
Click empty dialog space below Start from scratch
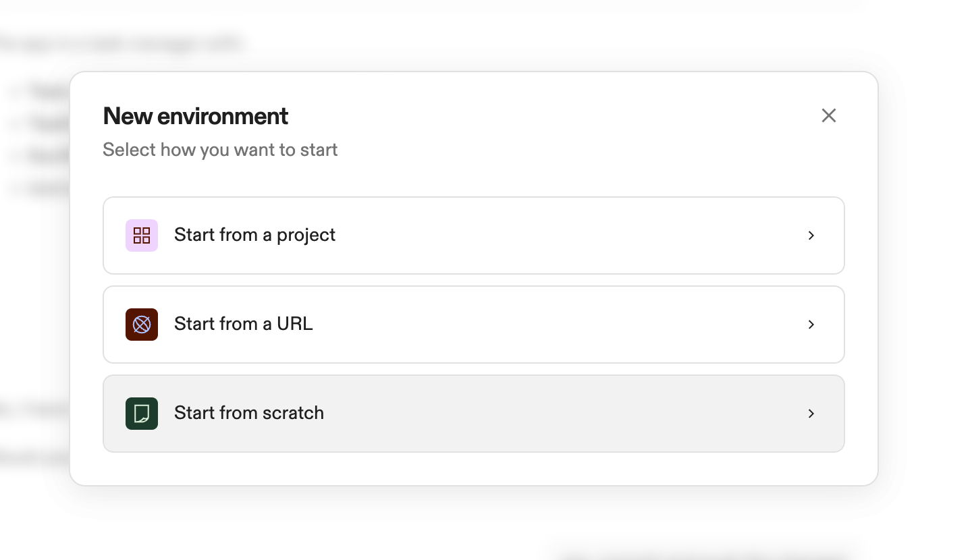(473, 469)
